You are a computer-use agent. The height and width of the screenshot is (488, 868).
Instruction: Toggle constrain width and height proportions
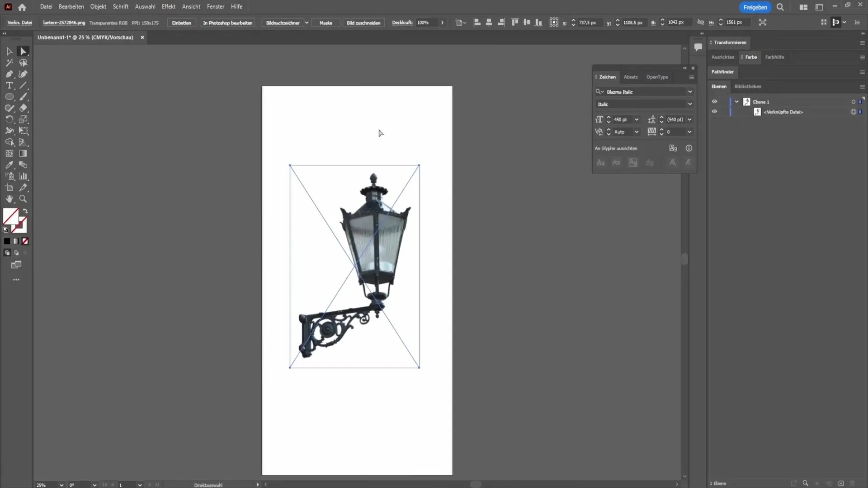(x=700, y=22)
